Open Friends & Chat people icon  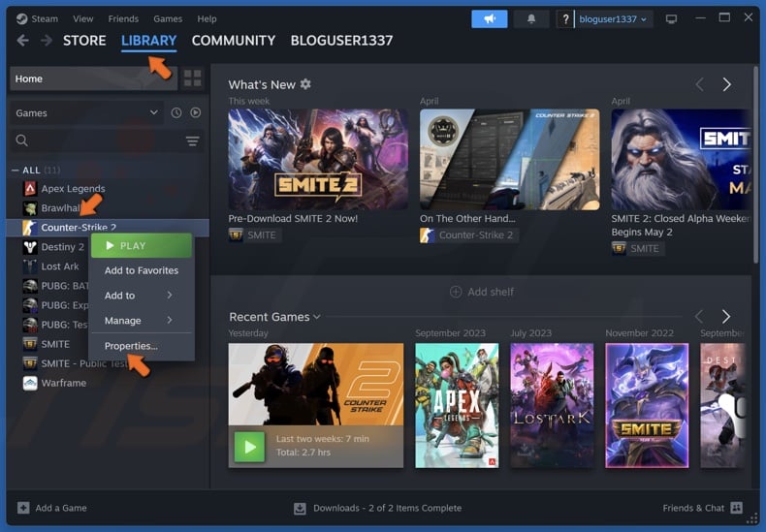(x=736, y=508)
